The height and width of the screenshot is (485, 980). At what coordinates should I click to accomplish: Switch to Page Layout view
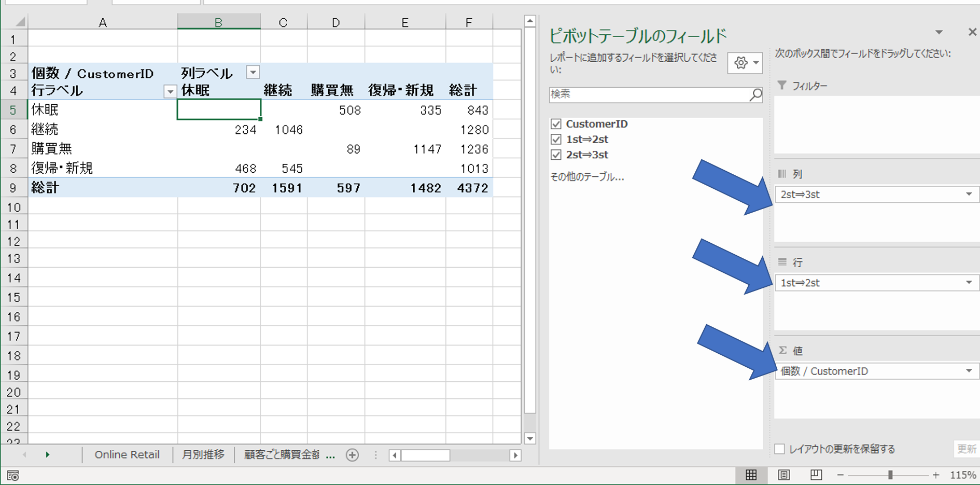point(783,475)
